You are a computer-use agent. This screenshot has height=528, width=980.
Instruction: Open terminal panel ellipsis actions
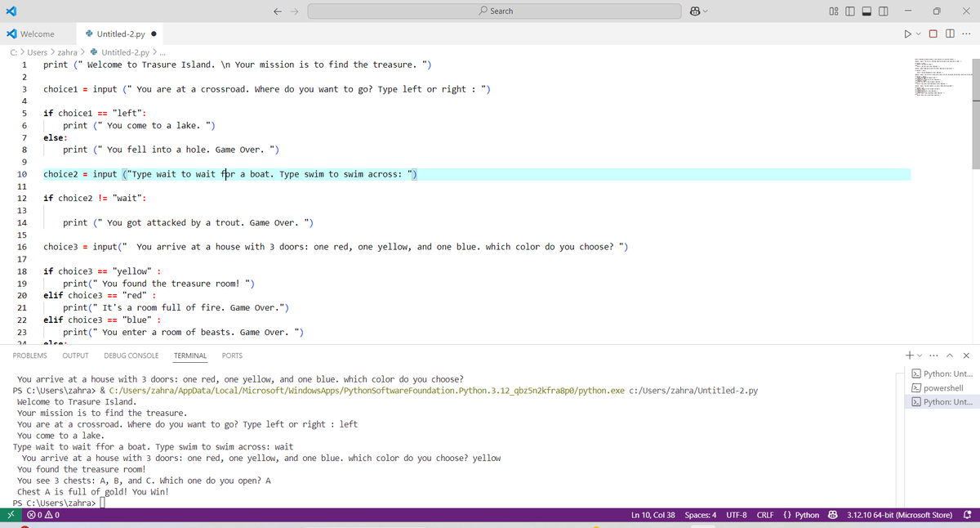point(935,356)
